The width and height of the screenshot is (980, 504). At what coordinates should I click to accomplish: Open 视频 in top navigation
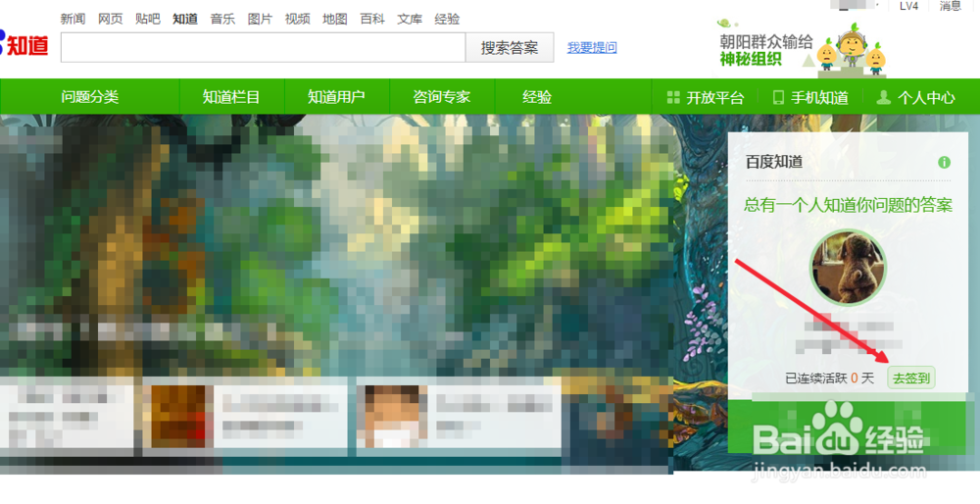(298, 20)
